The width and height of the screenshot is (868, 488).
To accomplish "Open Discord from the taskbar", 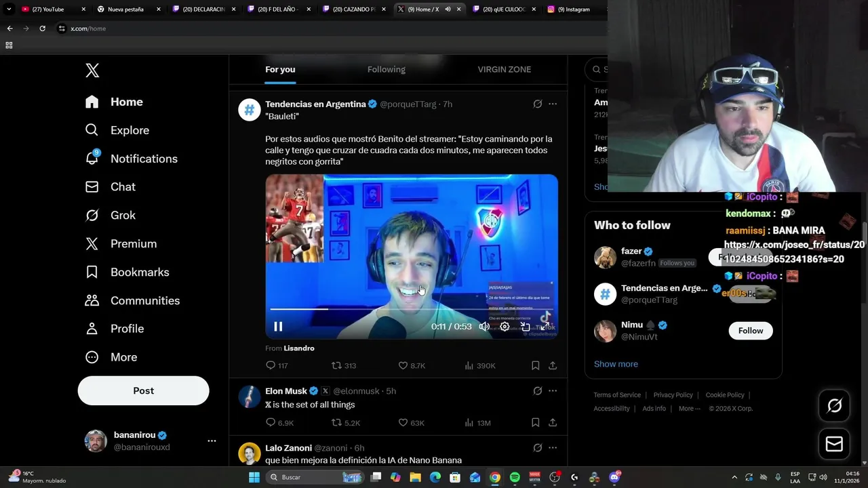I will click(x=614, y=477).
